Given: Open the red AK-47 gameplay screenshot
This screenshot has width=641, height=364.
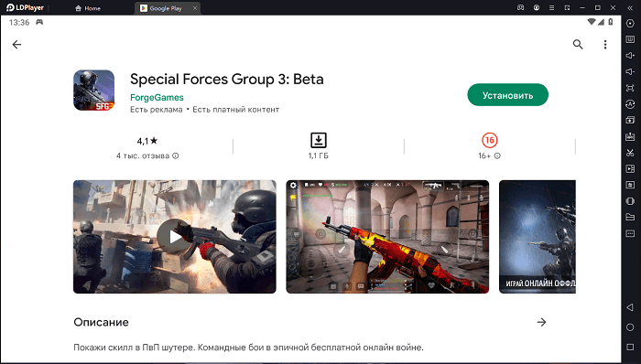Looking at the screenshot, I should pos(387,237).
